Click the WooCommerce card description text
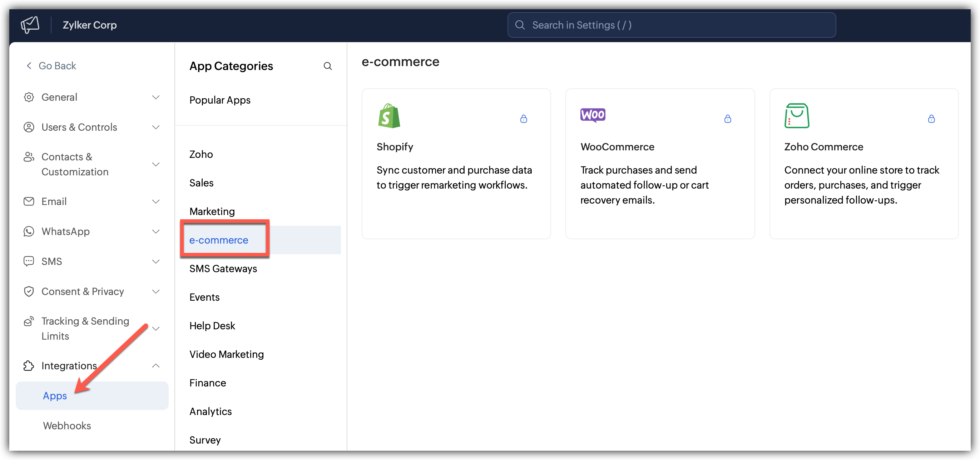This screenshot has width=980, height=460. click(x=644, y=185)
